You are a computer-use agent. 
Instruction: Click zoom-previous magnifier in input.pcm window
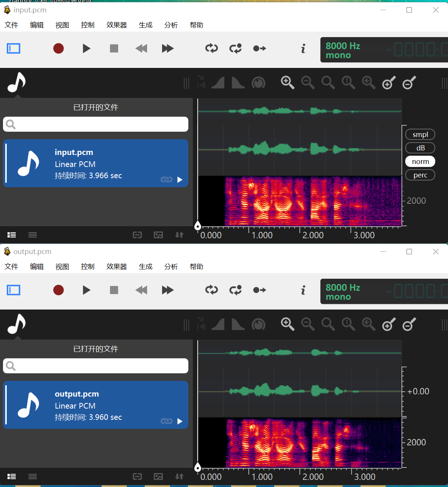[x=369, y=83]
